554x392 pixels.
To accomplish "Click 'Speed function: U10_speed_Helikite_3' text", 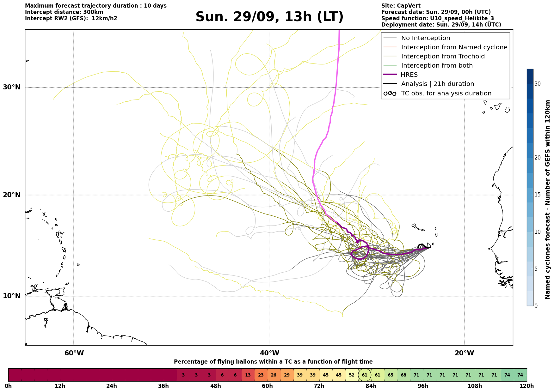I will point(438,18).
